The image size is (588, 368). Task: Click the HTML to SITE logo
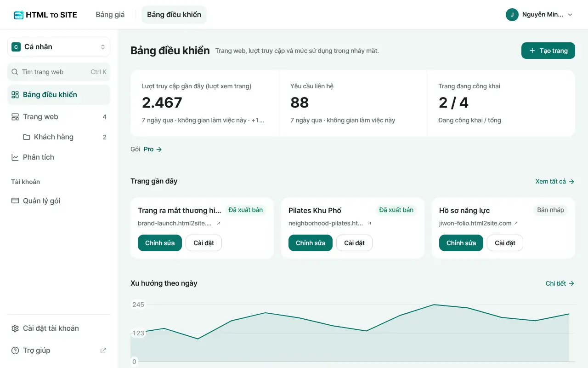[x=45, y=15]
